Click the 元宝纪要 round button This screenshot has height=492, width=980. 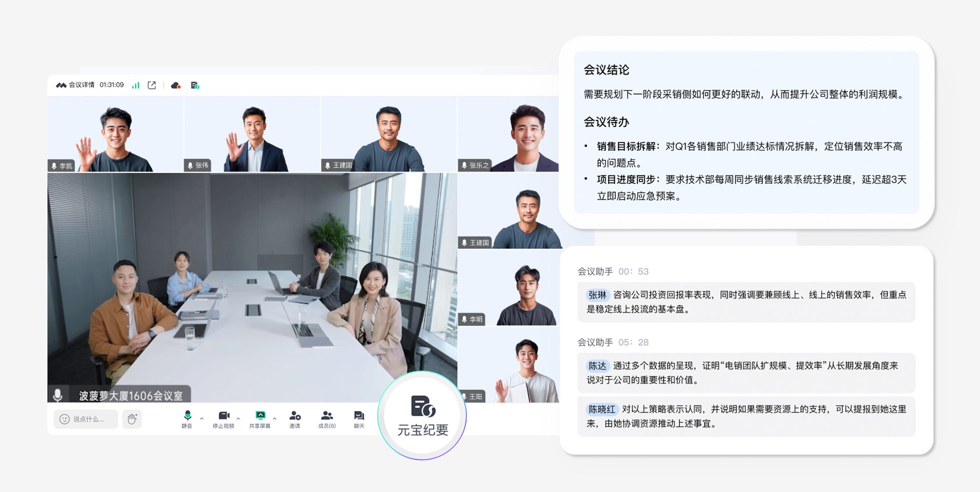tap(422, 415)
